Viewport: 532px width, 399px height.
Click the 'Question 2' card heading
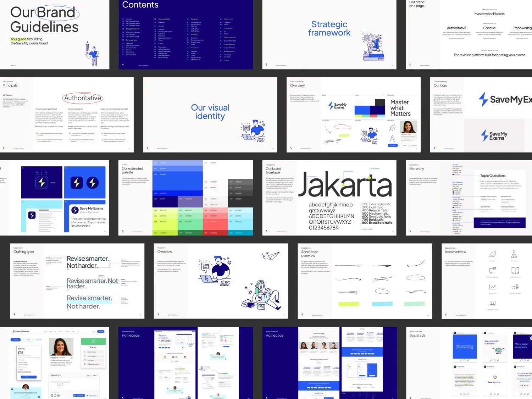pos(56,375)
